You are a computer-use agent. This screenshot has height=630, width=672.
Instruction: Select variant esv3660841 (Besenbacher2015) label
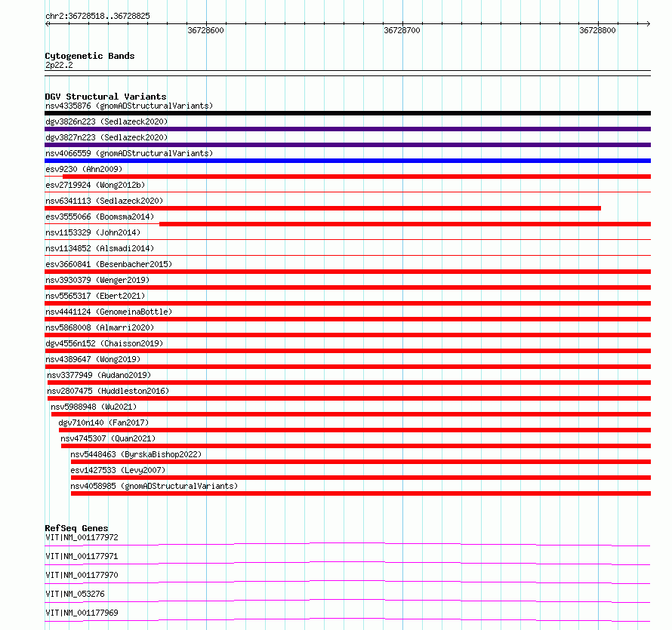tap(109, 264)
